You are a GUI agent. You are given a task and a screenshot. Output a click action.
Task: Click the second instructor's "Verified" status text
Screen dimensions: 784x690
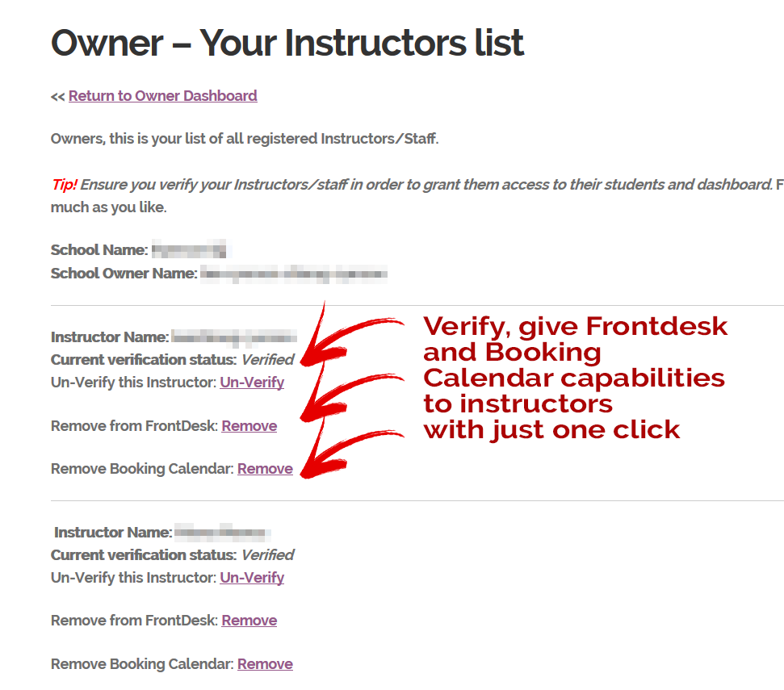tap(267, 555)
